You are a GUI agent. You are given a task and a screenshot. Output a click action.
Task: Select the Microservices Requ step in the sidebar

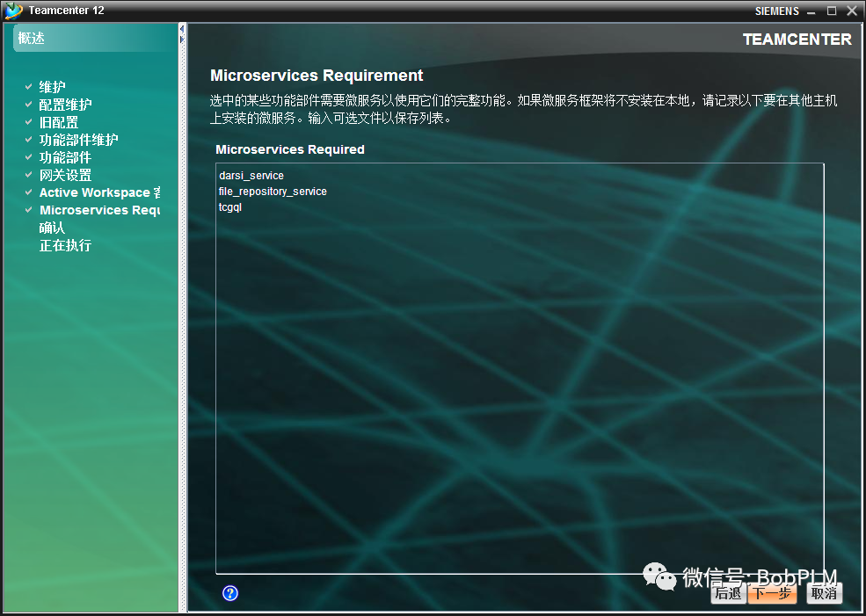[99, 210]
